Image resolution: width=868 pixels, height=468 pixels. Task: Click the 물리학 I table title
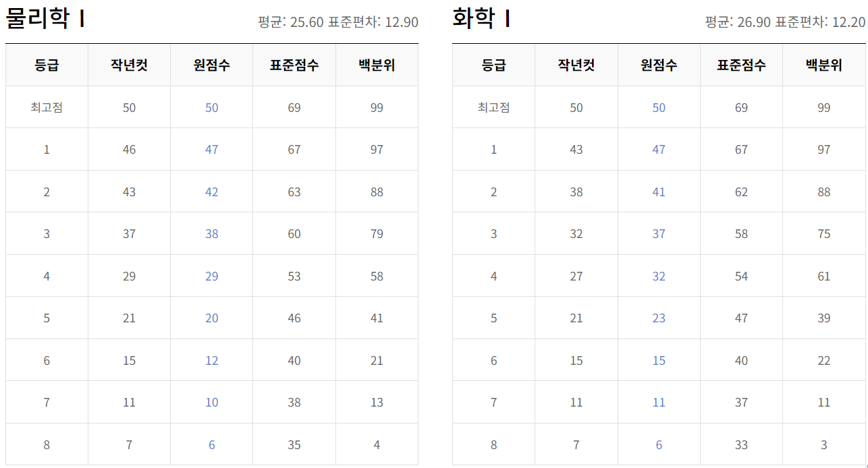point(45,18)
